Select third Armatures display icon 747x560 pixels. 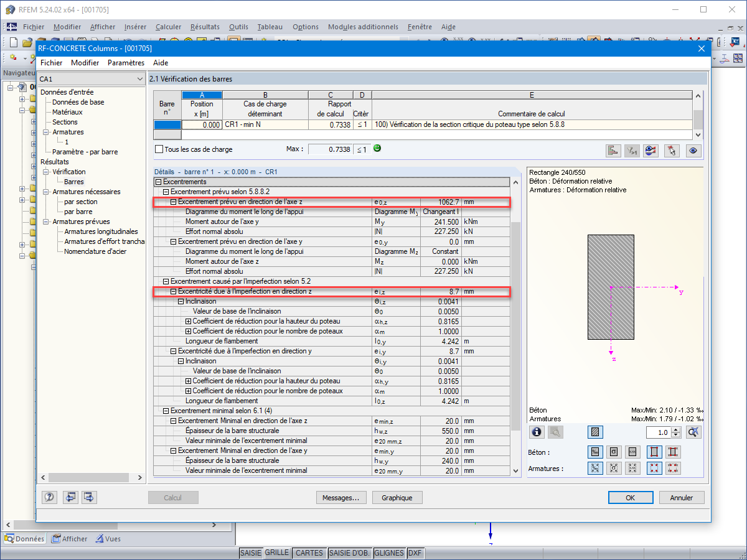tap(634, 469)
